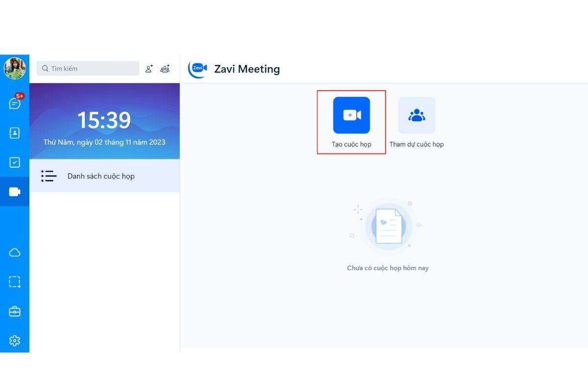Screen dimensions: 588x392
Task: Click the 15:39 clock display
Action: click(x=104, y=120)
